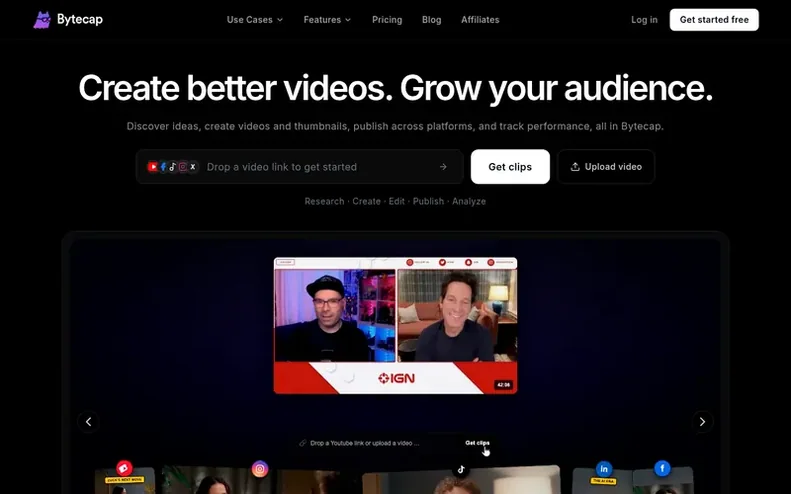The image size is (791, 494).
Task: Click the red YouTube Shorts badge icon
Action: 124,468
